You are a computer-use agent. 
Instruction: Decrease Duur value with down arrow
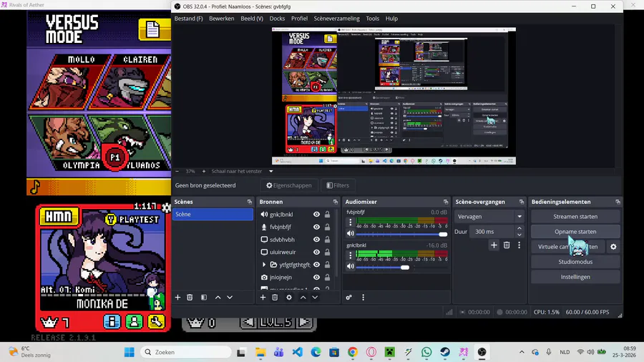click(519, 235)
